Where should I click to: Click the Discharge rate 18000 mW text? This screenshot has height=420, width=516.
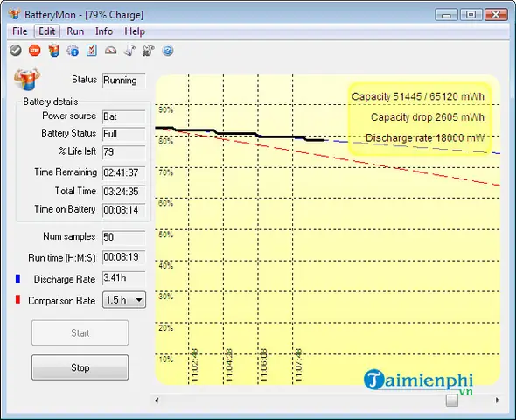pyautogui.click(x=425, y=138)
